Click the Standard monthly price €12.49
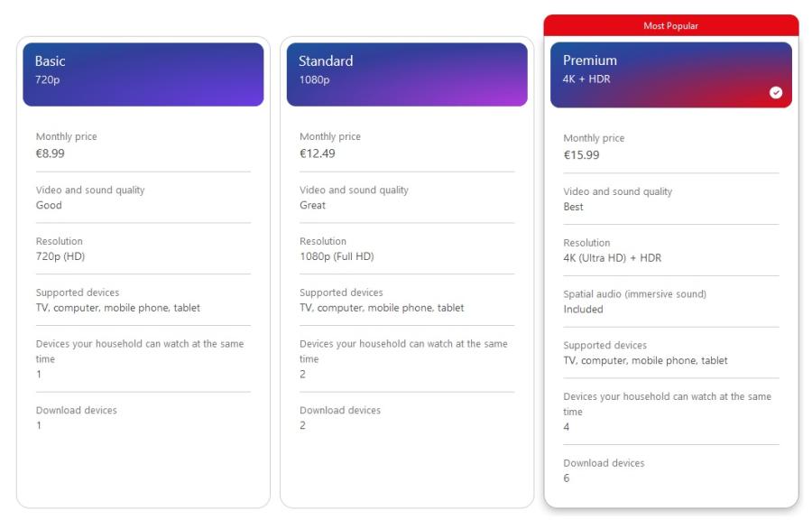This screenshot has height=520, width=812. (317, 153)
